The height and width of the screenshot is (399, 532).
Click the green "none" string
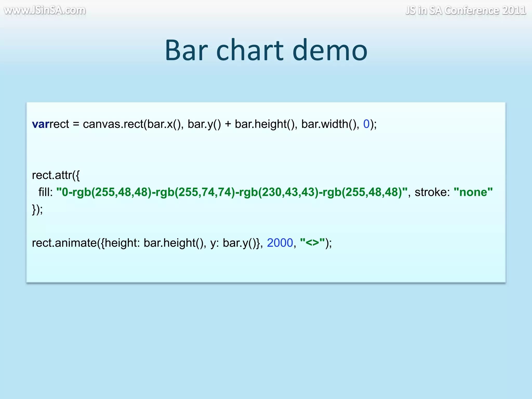(473, 192)
